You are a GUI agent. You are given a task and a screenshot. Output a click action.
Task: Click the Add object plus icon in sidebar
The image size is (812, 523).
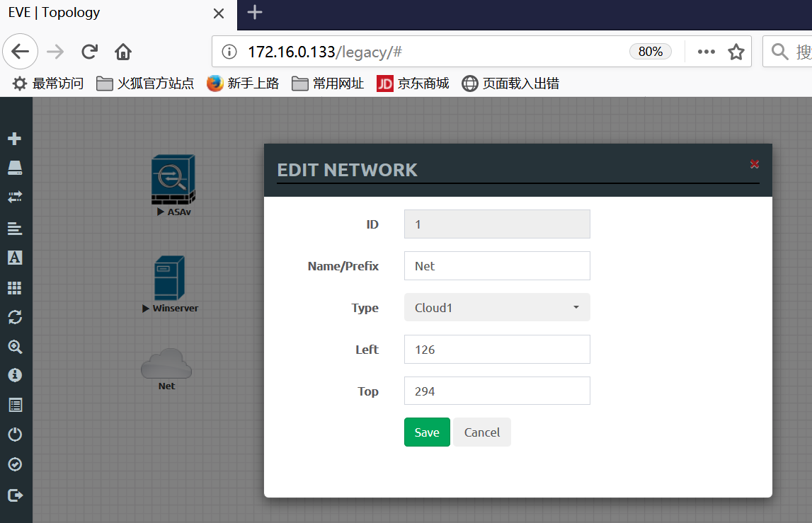(x=14, y=138)
